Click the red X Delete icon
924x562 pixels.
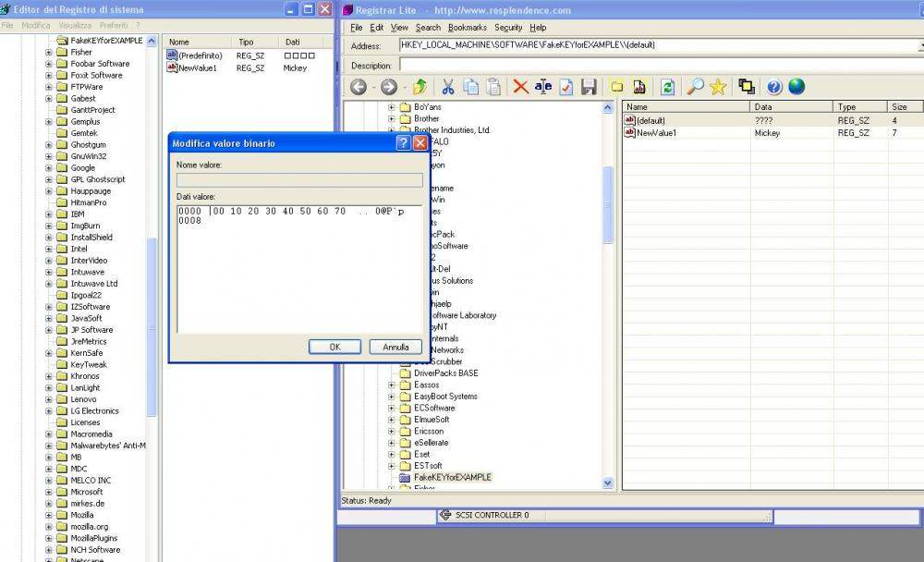520,87
